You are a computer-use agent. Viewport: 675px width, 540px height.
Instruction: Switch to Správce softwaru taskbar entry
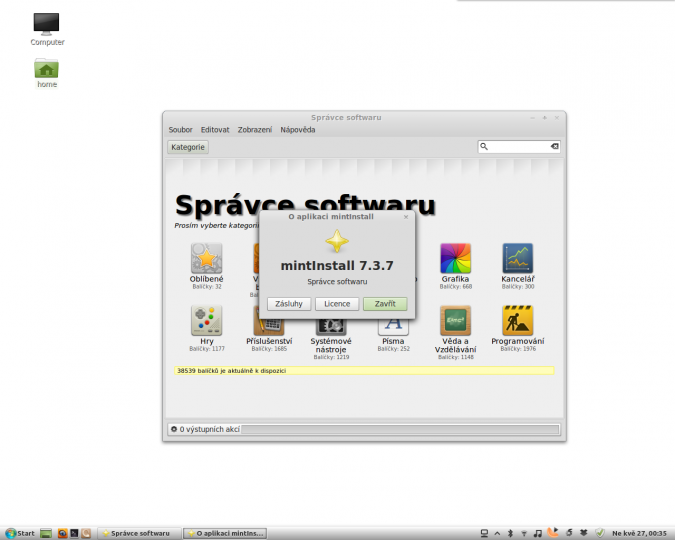click(x=139, y=533)
